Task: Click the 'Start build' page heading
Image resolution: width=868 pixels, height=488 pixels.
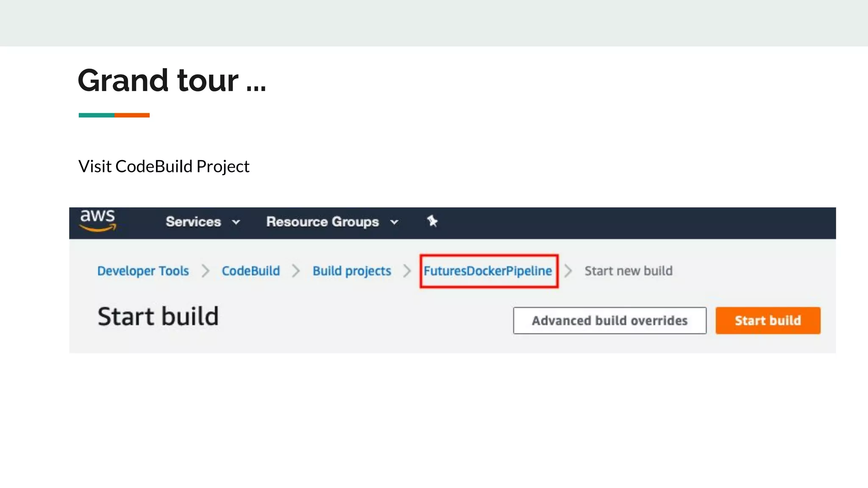Action: point(158,316)
